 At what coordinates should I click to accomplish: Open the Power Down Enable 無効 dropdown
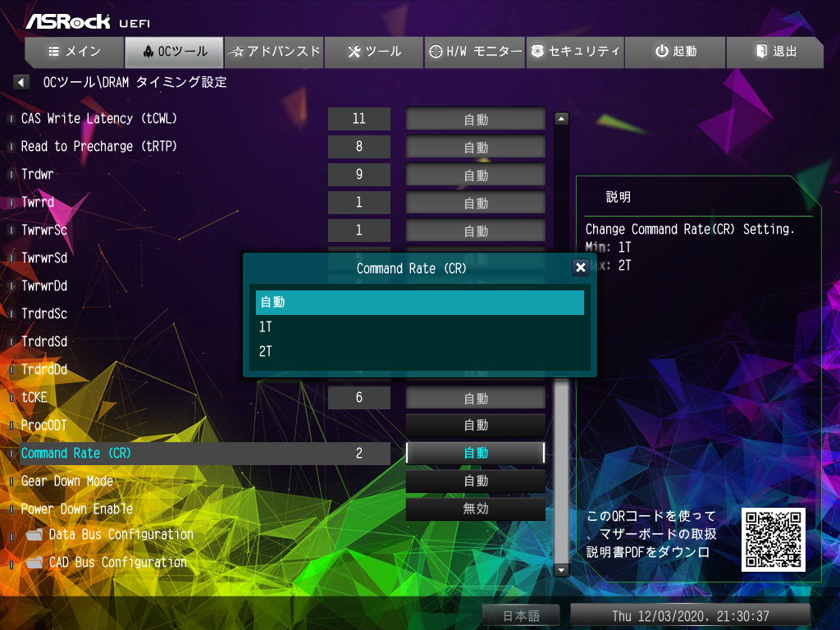click(475, 509)
